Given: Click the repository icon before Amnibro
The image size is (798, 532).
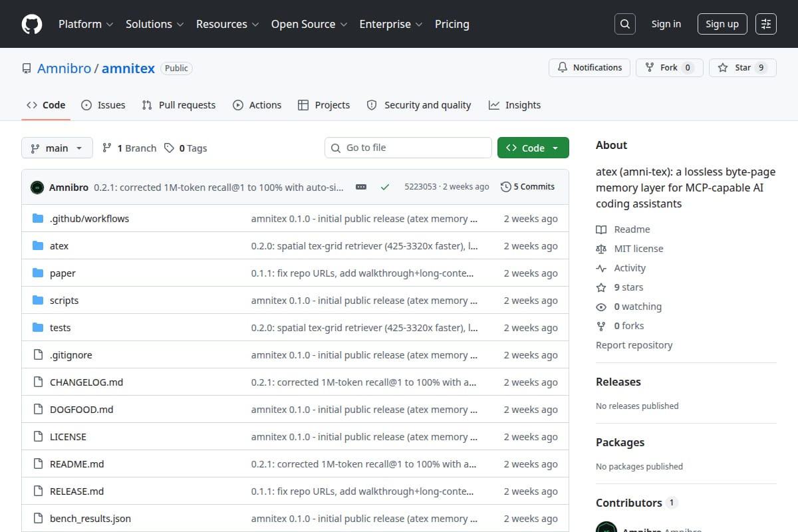Looking at the screenshot, I should click(x=27, y=68).
